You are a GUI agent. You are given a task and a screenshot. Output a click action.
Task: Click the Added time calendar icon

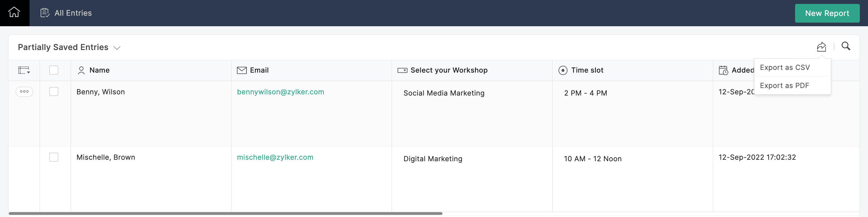[x=723, y=70]
